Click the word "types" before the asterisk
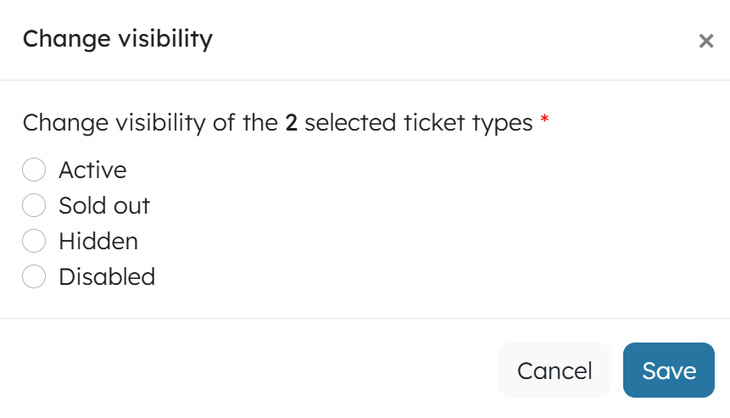 tap(505, 124)
